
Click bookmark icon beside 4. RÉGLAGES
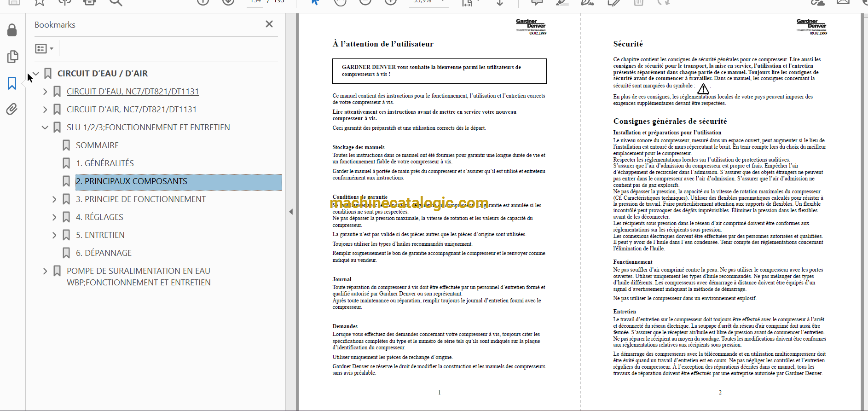tap(66, 217)
